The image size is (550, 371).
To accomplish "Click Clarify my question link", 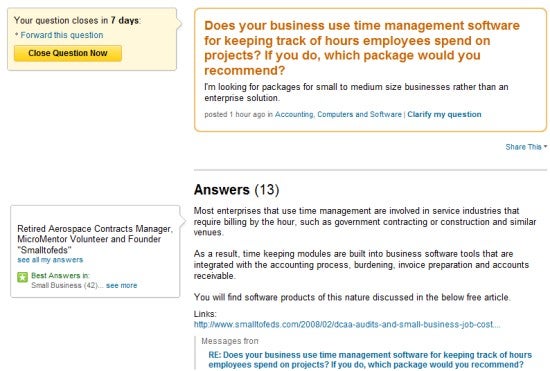I will [x=444, y=114].
